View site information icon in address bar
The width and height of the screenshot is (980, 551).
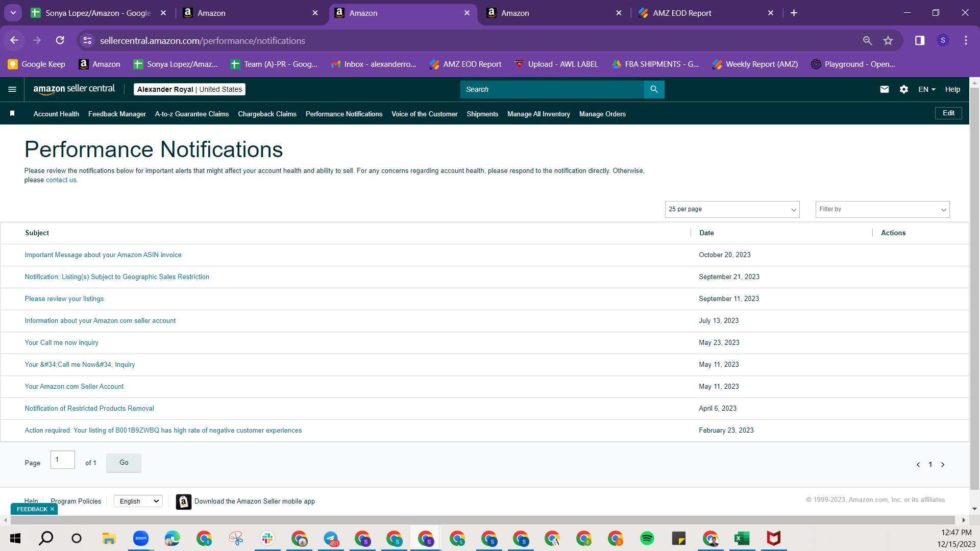(87, 40)
